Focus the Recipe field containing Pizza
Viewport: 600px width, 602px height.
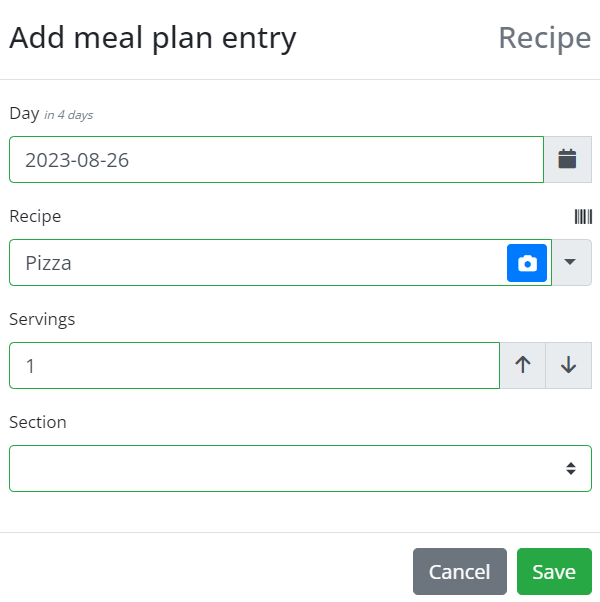coord(258,263)
